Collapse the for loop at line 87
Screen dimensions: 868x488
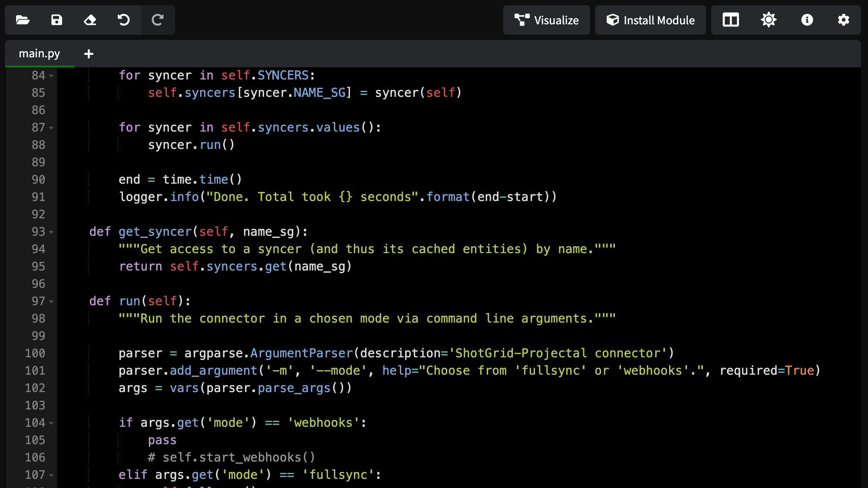click(x=52, y=128)
